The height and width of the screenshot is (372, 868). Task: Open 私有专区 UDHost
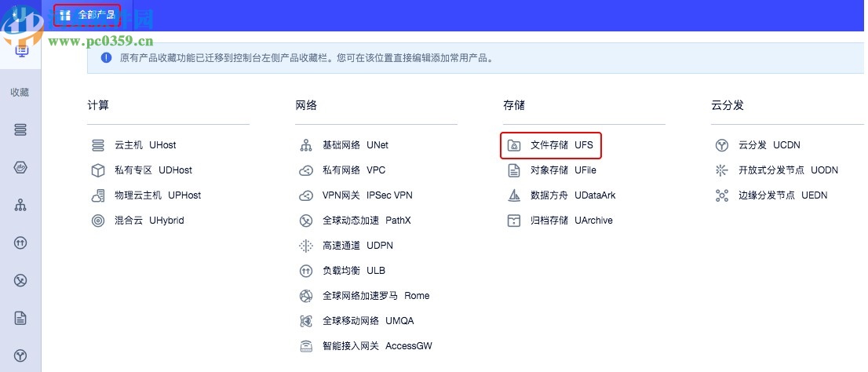[x=153, y=170]
